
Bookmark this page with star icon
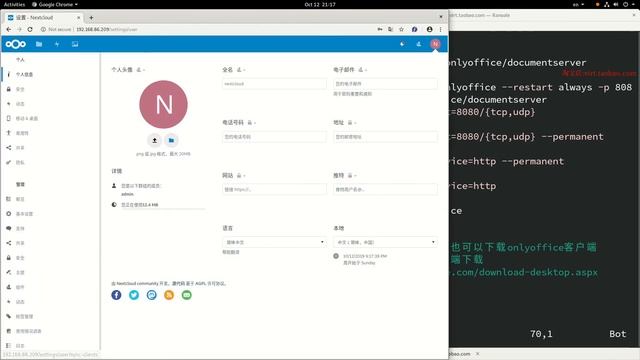401,29
